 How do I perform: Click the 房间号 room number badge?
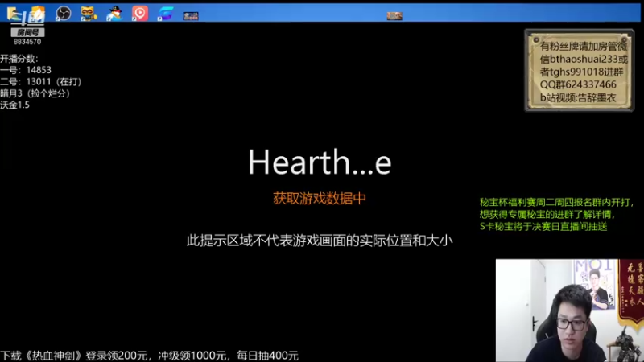27,32
